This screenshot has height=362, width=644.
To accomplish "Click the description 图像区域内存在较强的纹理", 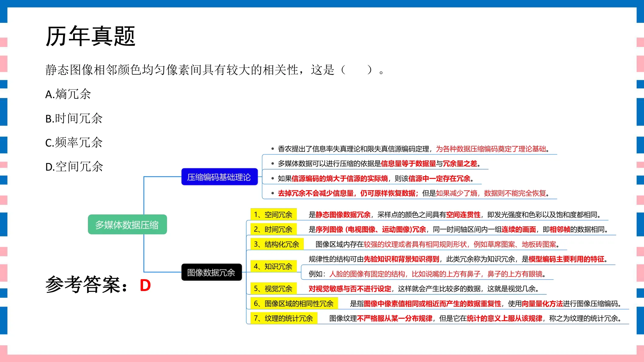I will click(438, 244).
